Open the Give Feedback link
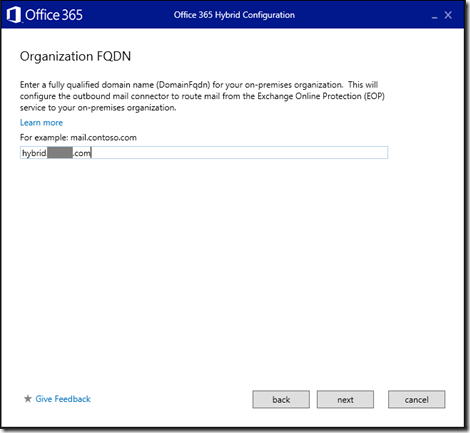This screenshot has height=433, width=470. point(63,399)
